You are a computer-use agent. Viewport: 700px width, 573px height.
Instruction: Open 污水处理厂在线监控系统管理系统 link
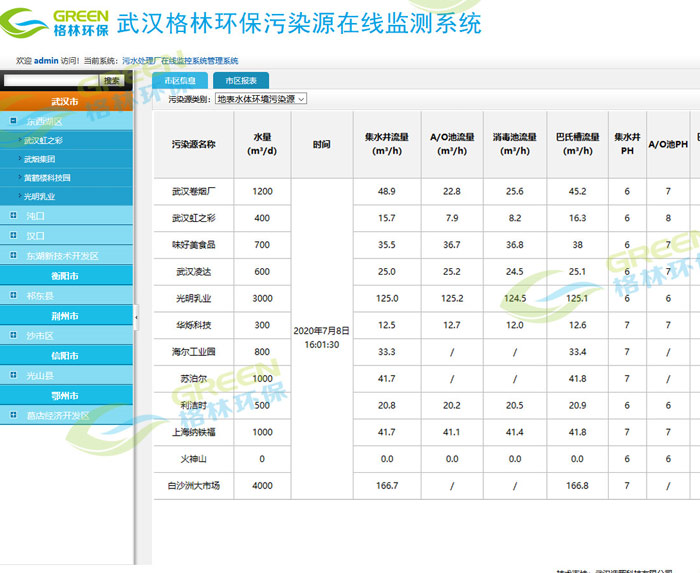[x=180, y=61]
